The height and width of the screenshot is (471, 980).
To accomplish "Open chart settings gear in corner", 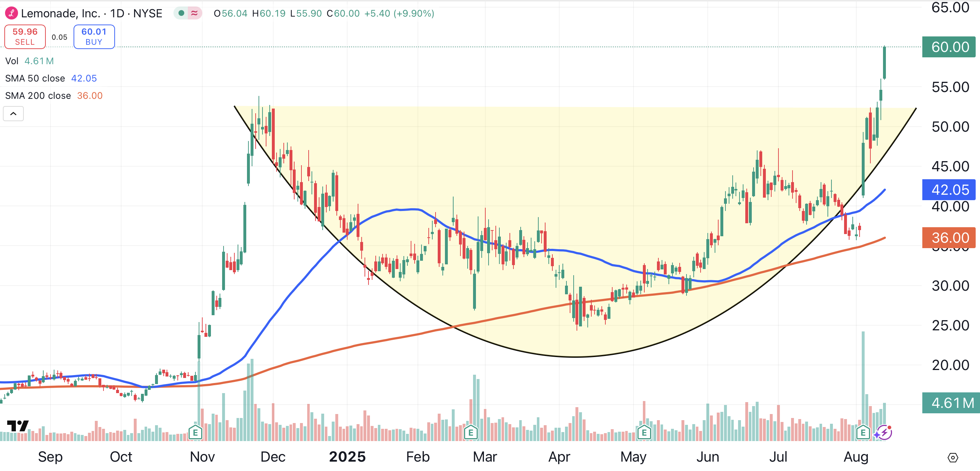I will 953,457.
